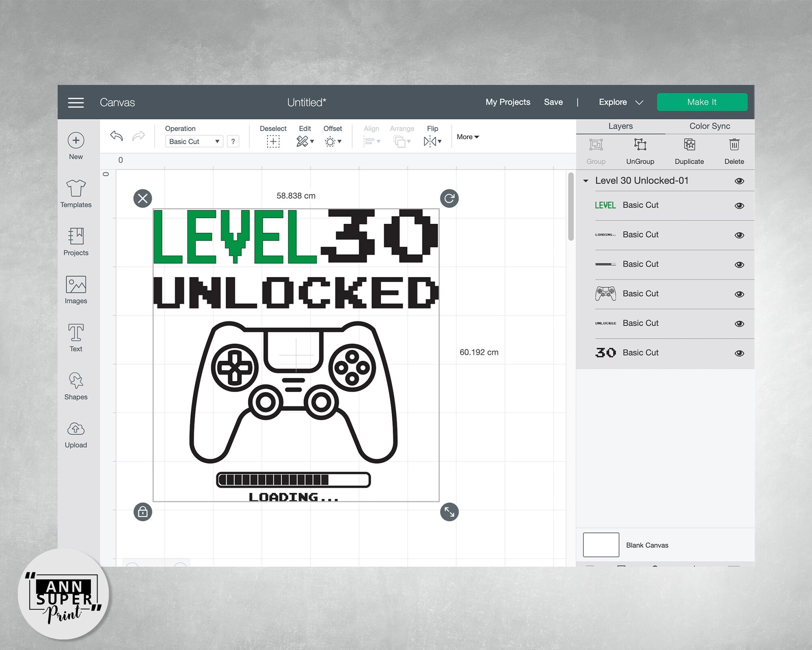The width and height of the screenshot is (812, 650).
Task: UnGroup the selected design
Action: (640, 150)
